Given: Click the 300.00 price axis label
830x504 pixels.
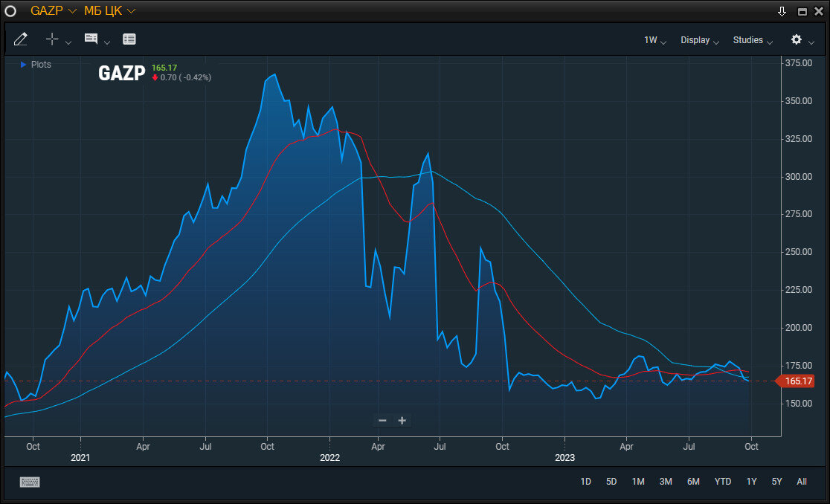Looking at the screenshot, I should [798, 177].
